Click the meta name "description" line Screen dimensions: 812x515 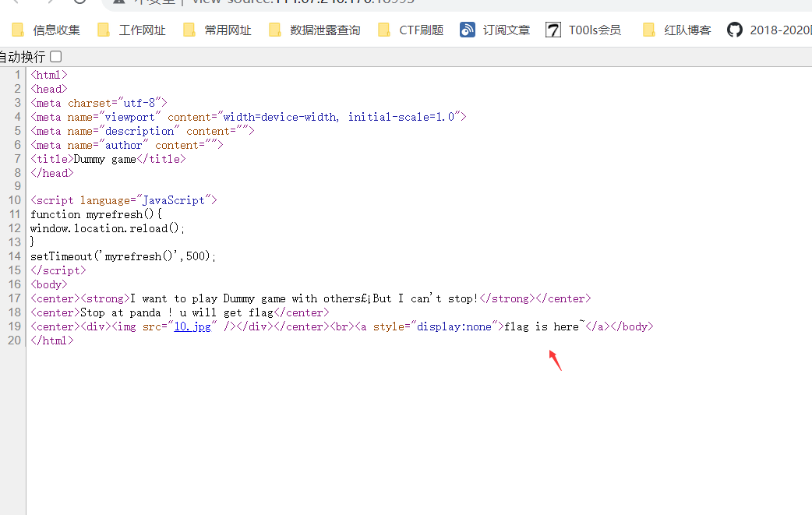[143, 131]
